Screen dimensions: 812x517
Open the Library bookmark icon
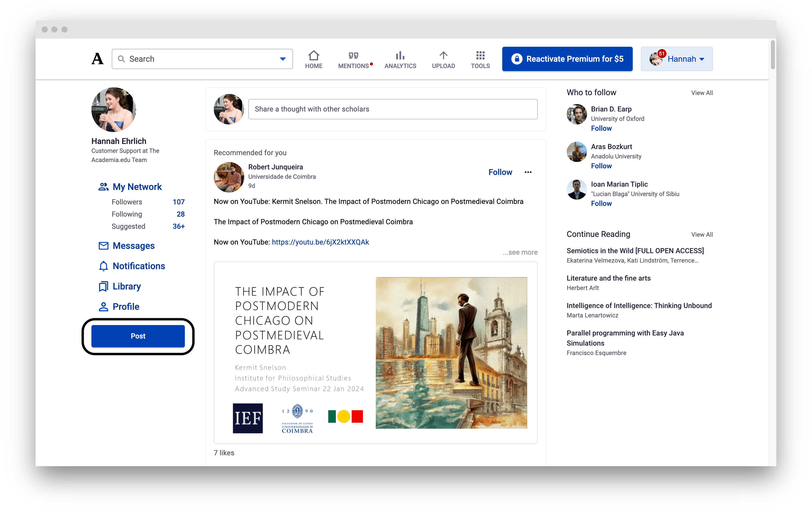tap(103, 286)
